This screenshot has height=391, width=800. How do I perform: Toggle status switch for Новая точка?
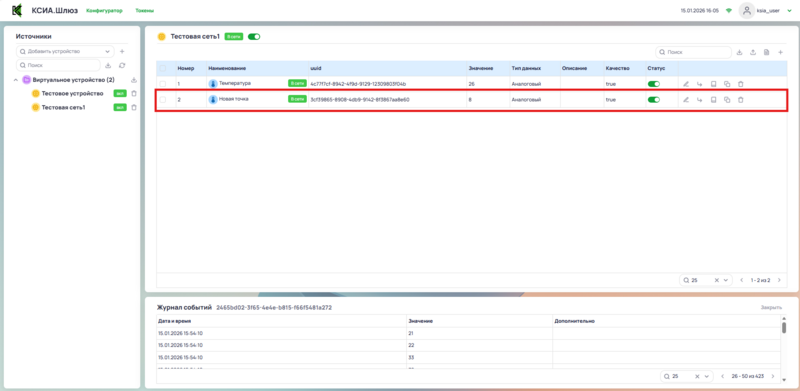click(654, 100)
